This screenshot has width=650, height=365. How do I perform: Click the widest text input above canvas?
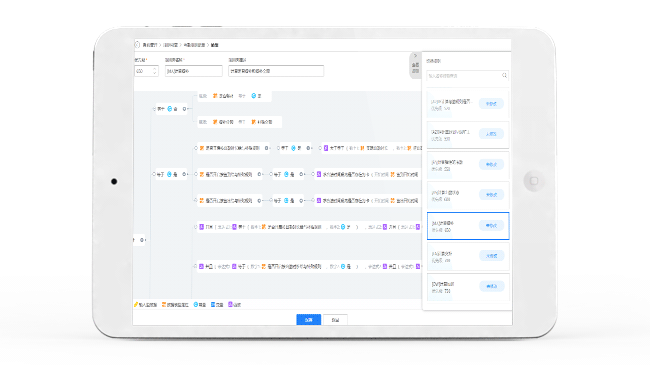pyautogui.click(x=276, y=71)
